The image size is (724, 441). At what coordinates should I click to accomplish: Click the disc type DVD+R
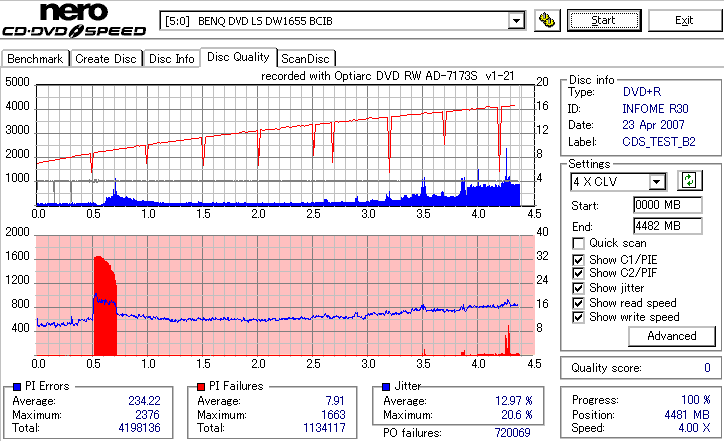pyautogui.click(x=642, y=92)
